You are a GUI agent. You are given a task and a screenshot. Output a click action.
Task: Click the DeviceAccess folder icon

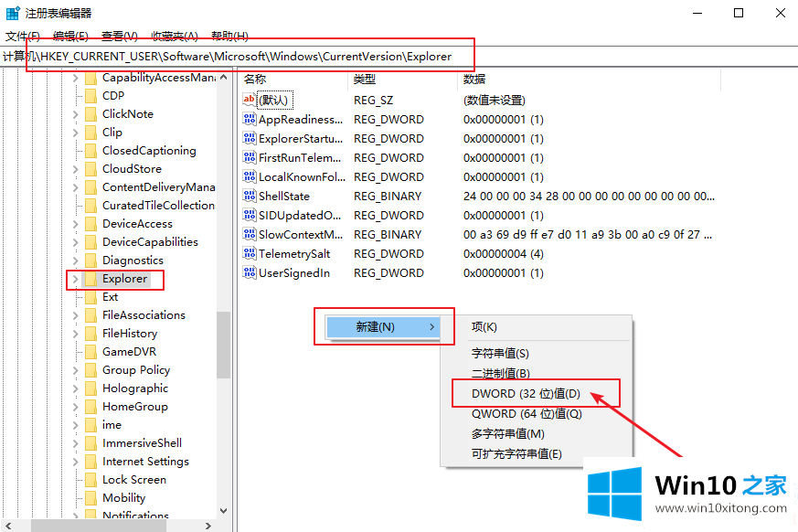(90, 224)
